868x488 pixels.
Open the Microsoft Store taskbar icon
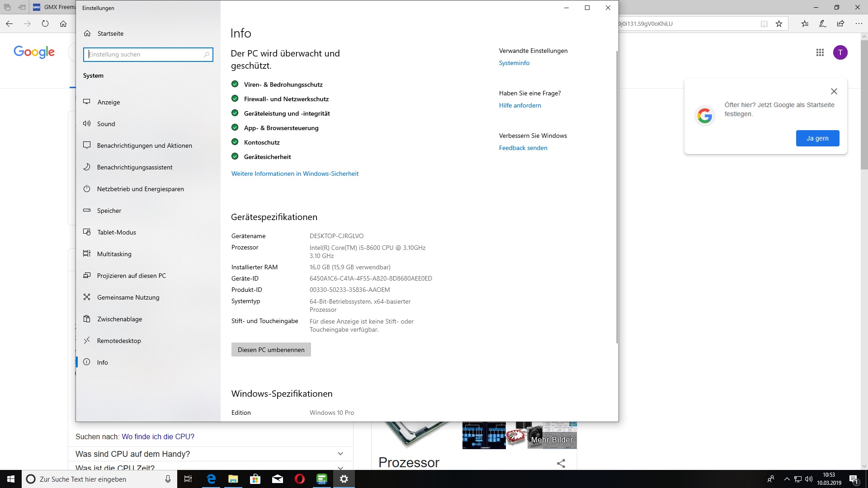[255, 479]
